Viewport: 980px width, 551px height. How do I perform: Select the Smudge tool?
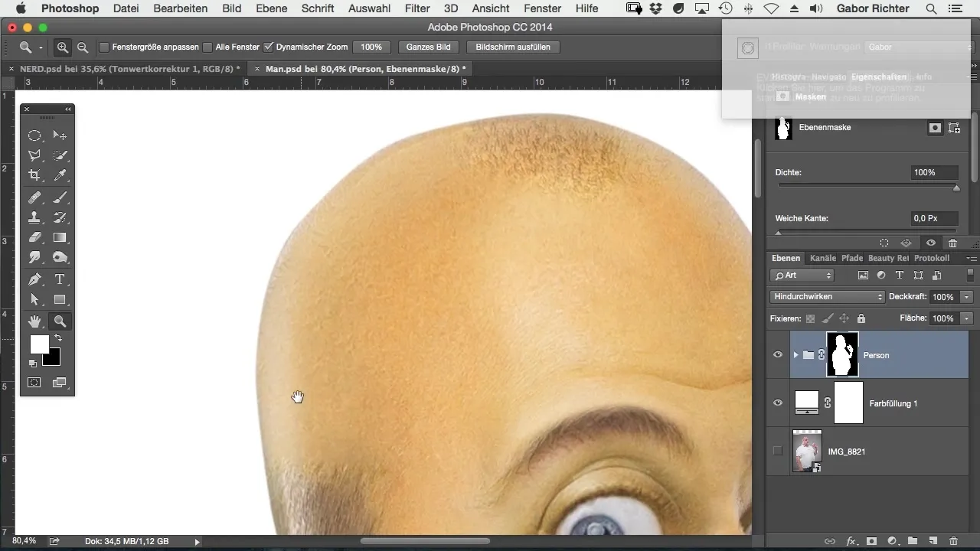pyautogui.click(x=34, y=258)
